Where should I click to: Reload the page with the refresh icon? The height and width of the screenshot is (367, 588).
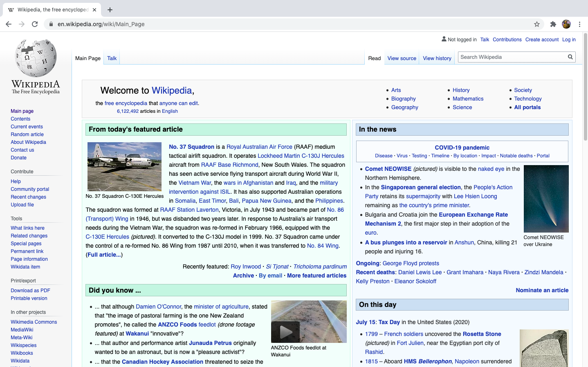pyautogui.click(x=35, y=24)
